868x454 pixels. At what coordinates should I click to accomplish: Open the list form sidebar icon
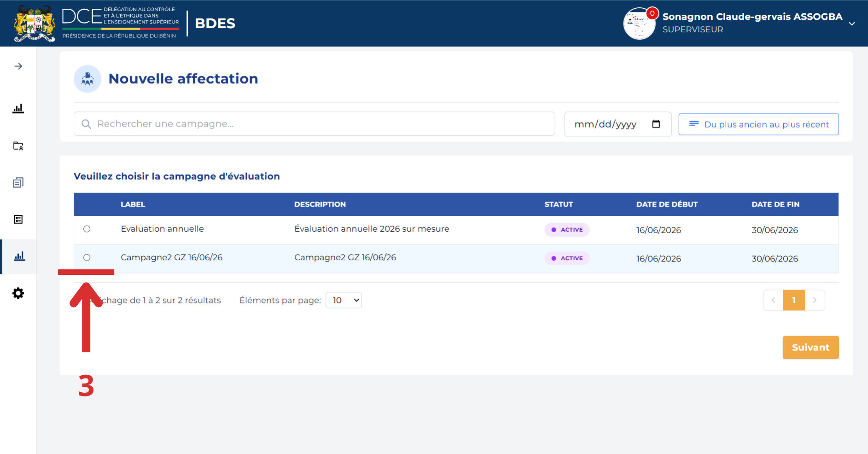18,219
